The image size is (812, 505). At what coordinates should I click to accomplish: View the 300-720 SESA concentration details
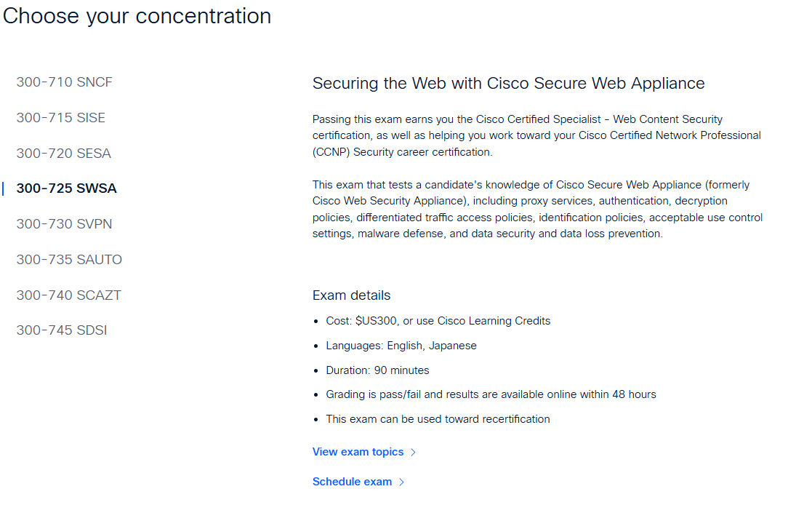tap(63, 153)
